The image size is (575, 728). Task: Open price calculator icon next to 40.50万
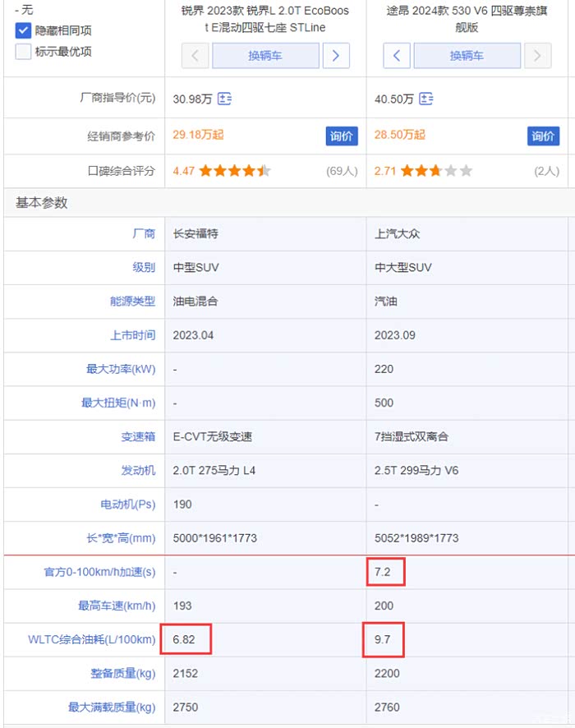click(426, 99)
